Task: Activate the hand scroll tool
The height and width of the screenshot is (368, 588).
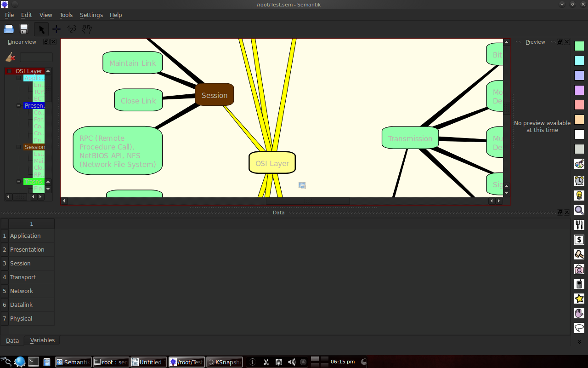Action: coord(87,29)
